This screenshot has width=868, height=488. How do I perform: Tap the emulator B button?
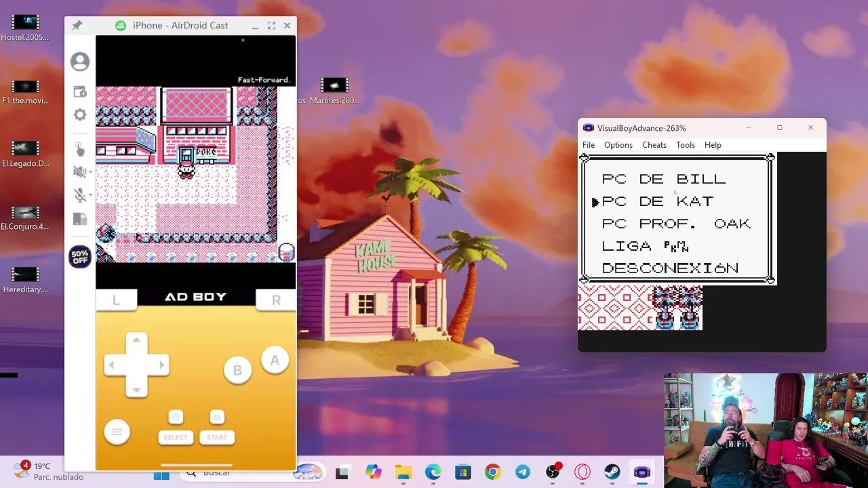click(237, 370)
